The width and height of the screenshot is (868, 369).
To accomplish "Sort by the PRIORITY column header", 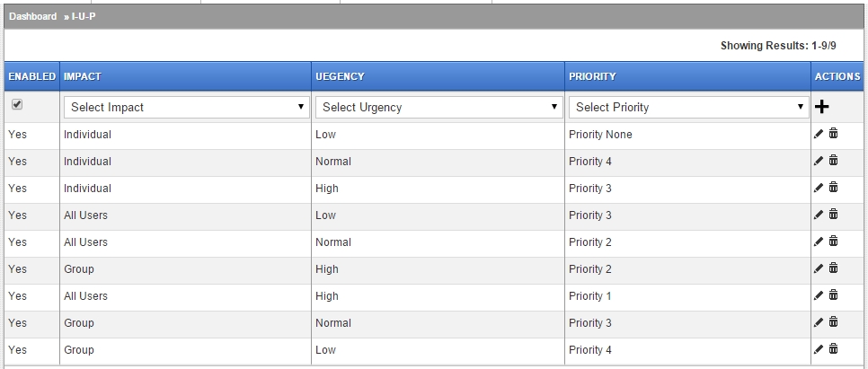I will click(592, 76).
